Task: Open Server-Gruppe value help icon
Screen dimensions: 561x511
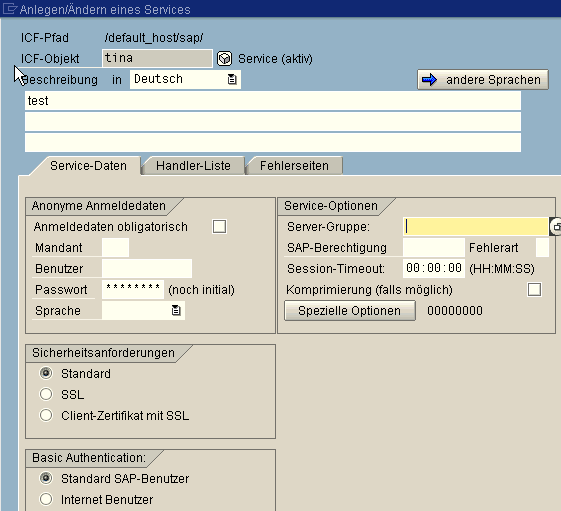Action: pyautogui.click(x=556, y=227)
